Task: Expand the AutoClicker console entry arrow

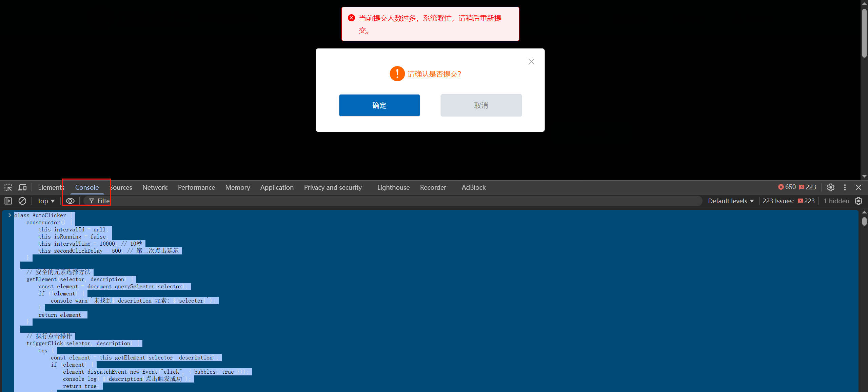Action: [9, 215]
